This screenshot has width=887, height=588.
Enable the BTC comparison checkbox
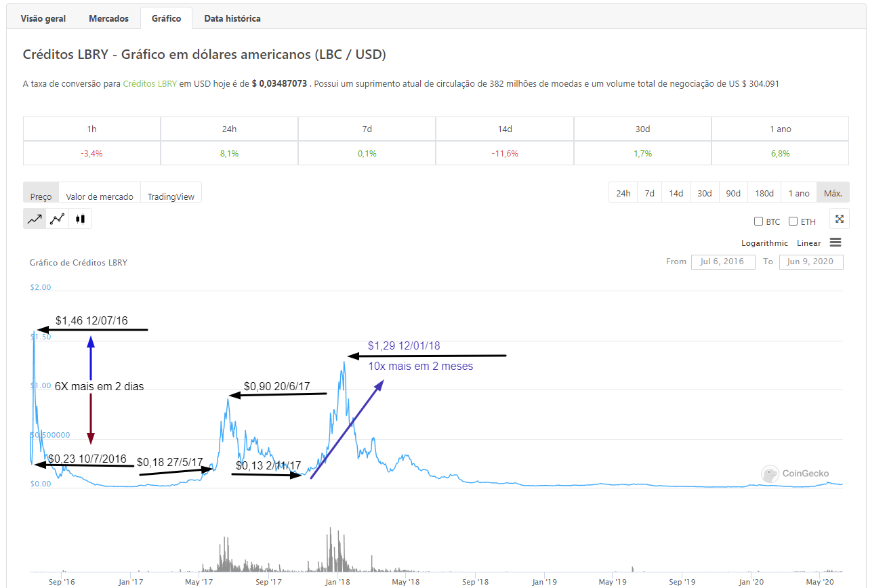[x=758, y=222]
